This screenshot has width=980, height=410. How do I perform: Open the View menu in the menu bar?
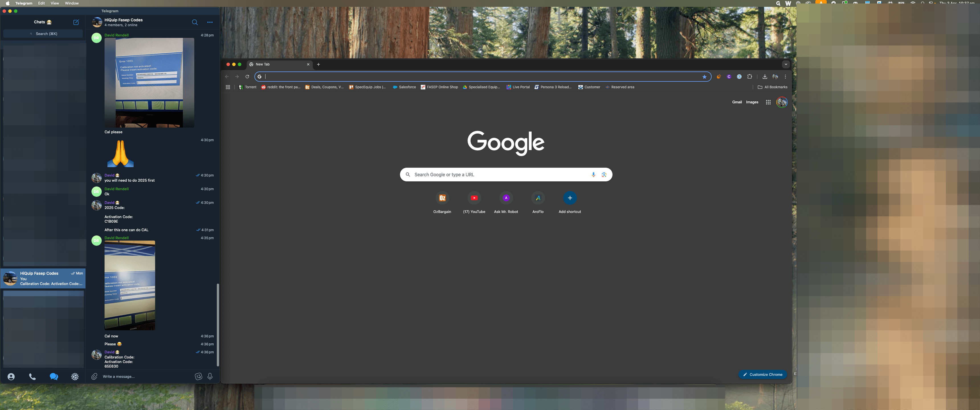coord(55,3)
